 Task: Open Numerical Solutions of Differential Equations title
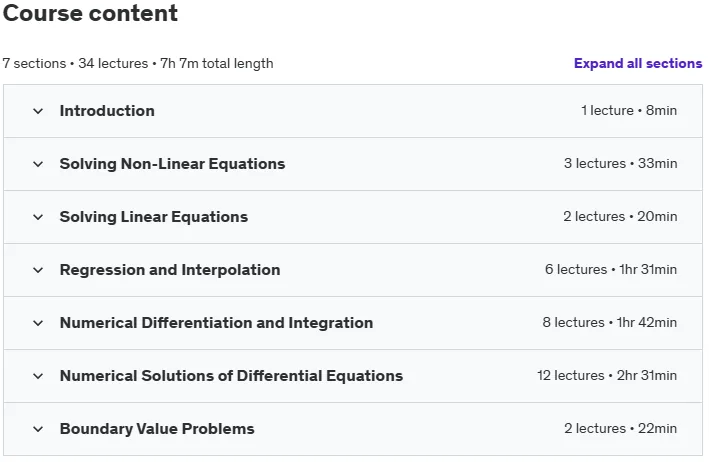(231, 376)
